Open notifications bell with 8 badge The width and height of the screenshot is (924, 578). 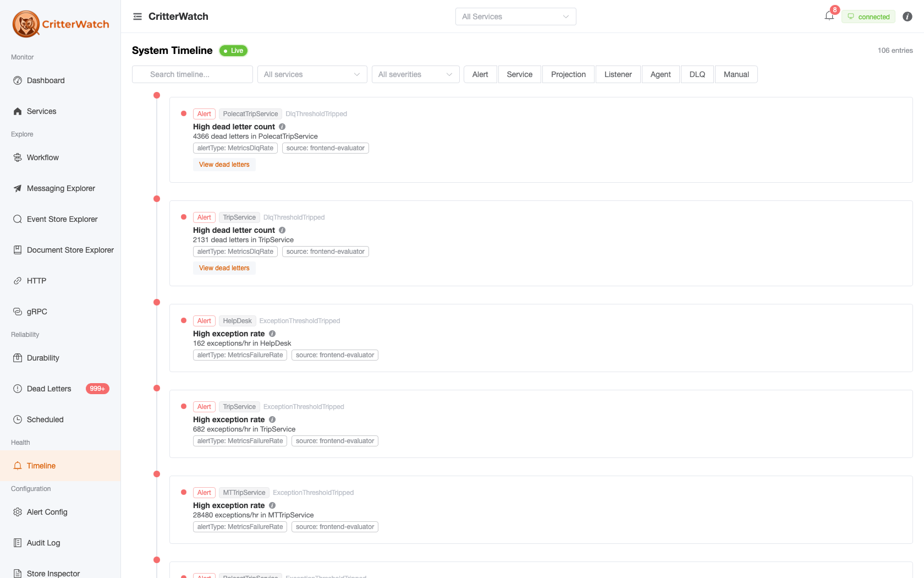(829, 16)
